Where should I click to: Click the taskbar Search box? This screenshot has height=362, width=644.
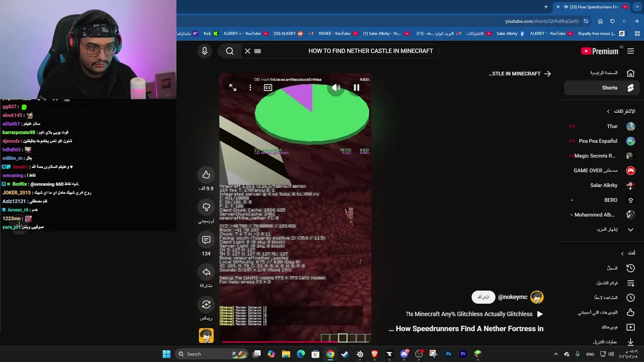pyautogui.click(x=211, y=354)
